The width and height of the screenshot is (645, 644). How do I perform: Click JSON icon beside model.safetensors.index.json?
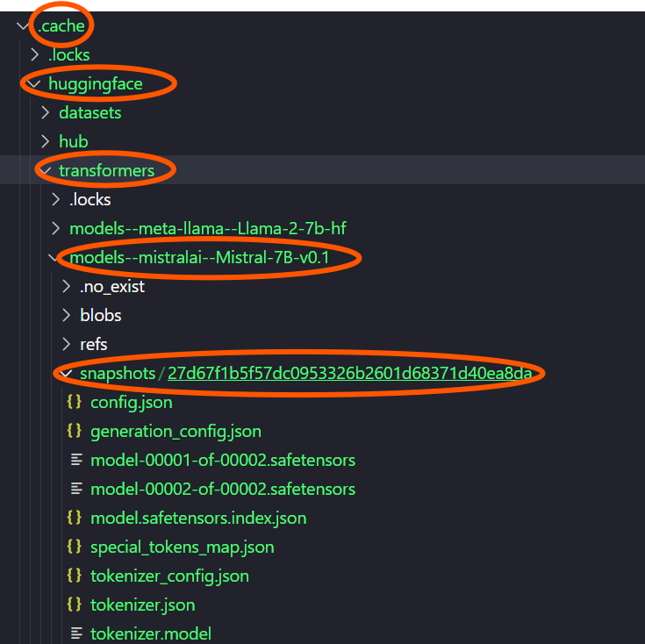(75, 518)
